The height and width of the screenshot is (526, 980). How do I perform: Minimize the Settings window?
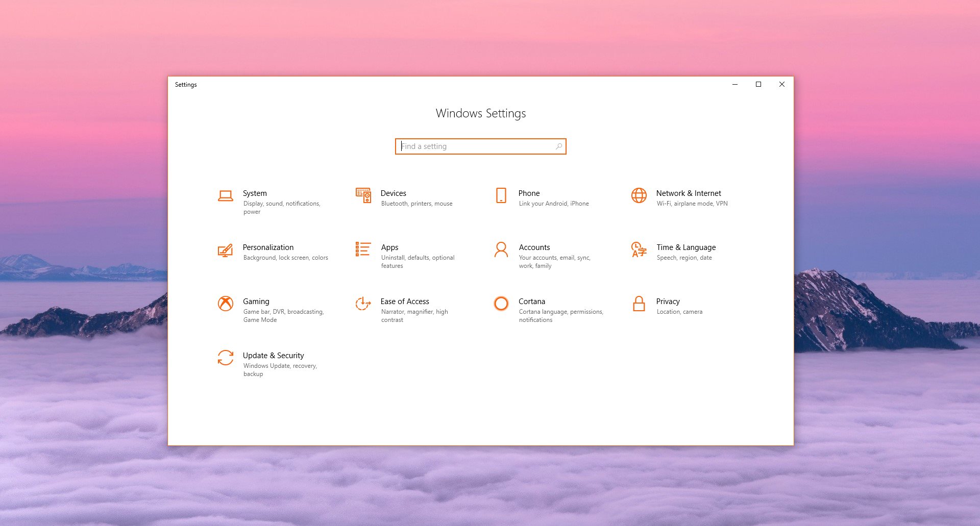click(x=735, y=84)
